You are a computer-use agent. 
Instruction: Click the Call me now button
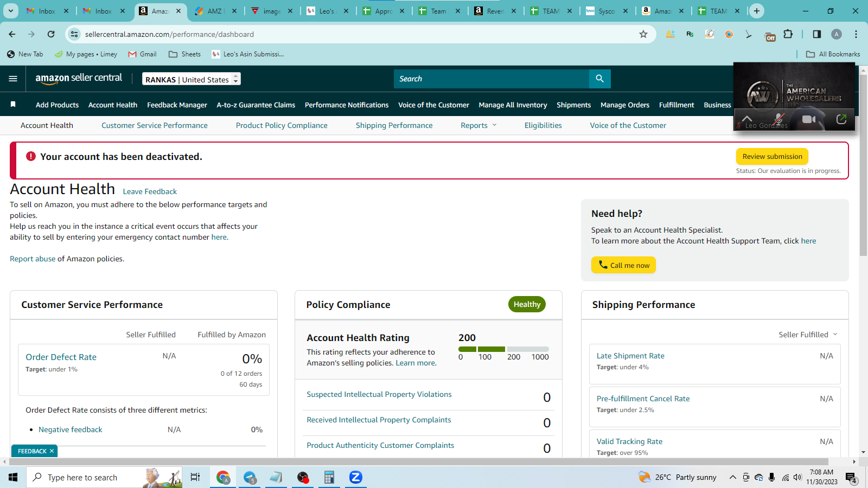pos(624,265)
